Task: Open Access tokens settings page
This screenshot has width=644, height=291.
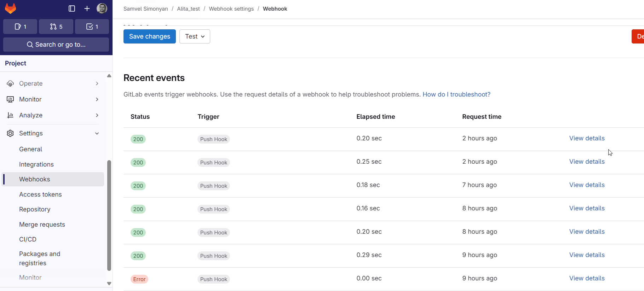Action: (40, 194)
